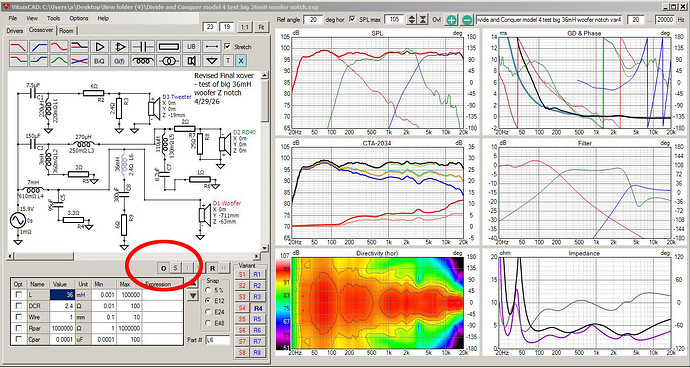This screenshot has width=690, height=368.
Task: Click the highlighted X button in toolbar
Action: 240,61
